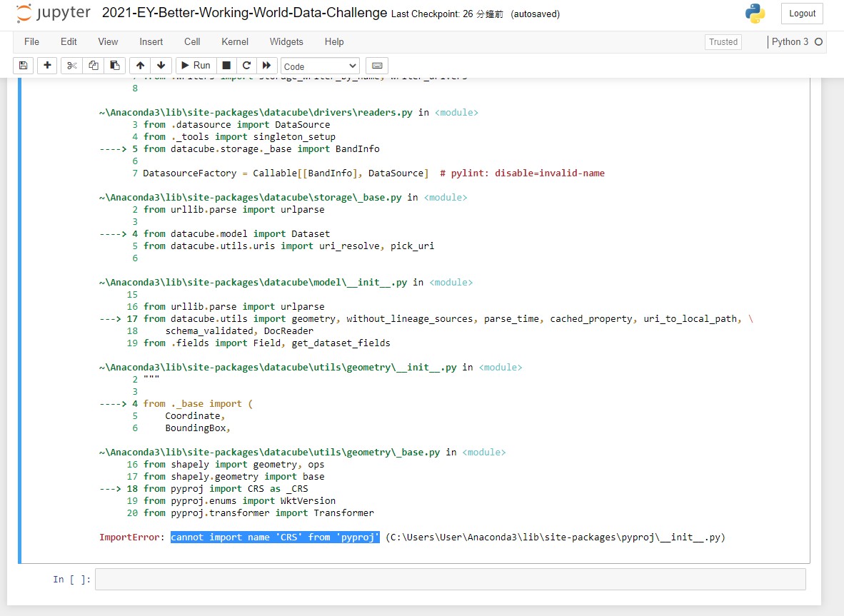Open the Kernel menu

point(235,41)
